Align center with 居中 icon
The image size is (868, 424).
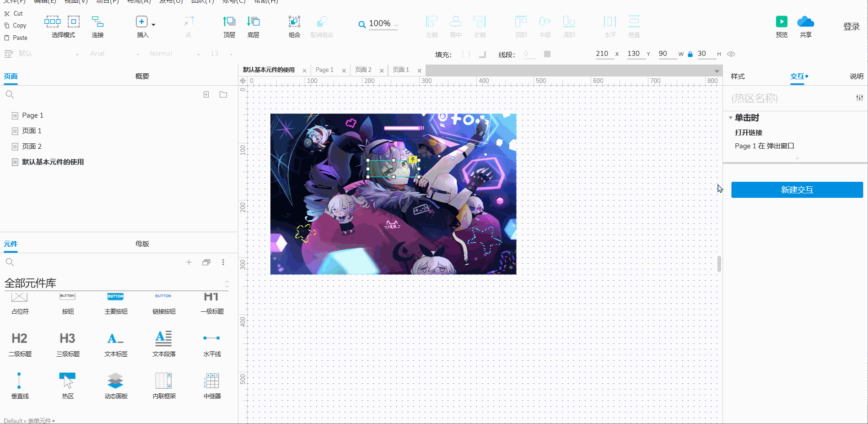click(456, 22)
